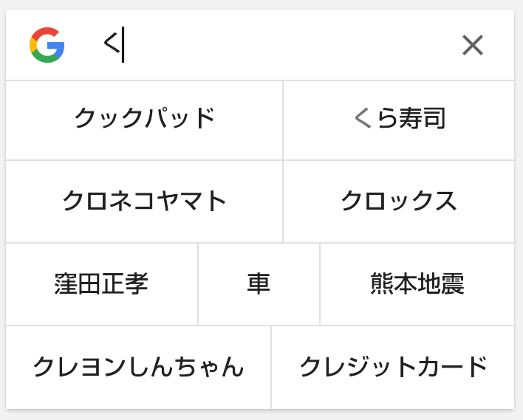Search Crocs via クロックス tile

(x=399, y=202)
